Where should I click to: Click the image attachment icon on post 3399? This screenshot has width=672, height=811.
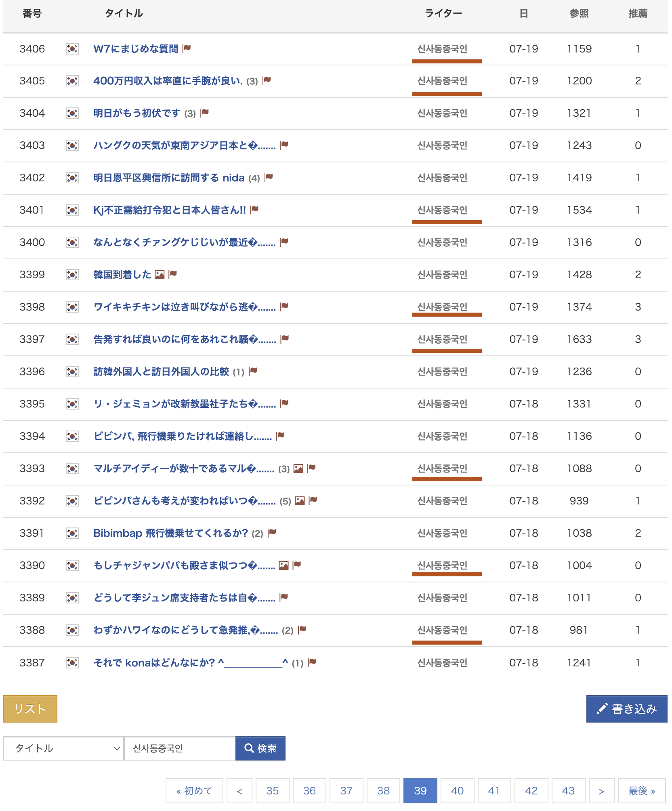coord(160,275)
